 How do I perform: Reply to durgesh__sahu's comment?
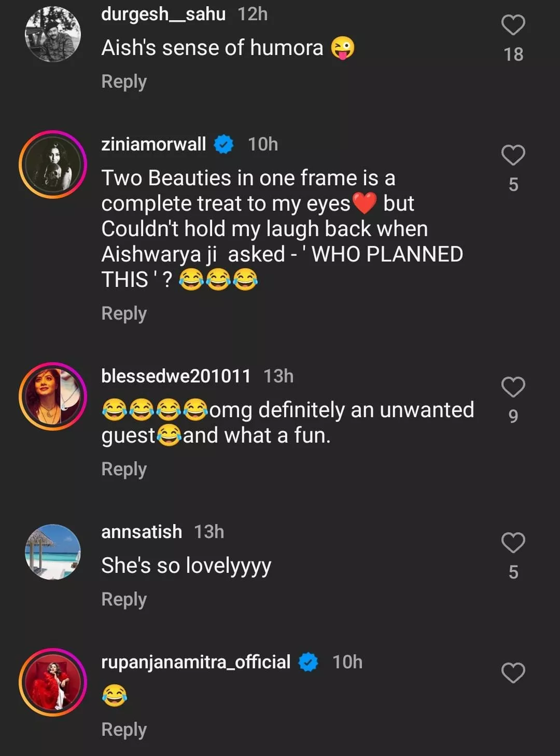[x=124, y=81]
